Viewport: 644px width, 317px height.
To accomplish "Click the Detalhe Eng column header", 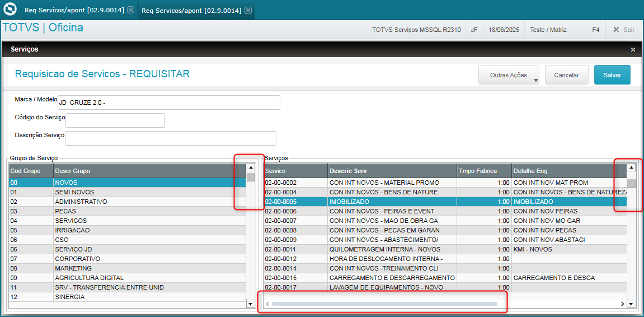I will (x=569, y=171).
